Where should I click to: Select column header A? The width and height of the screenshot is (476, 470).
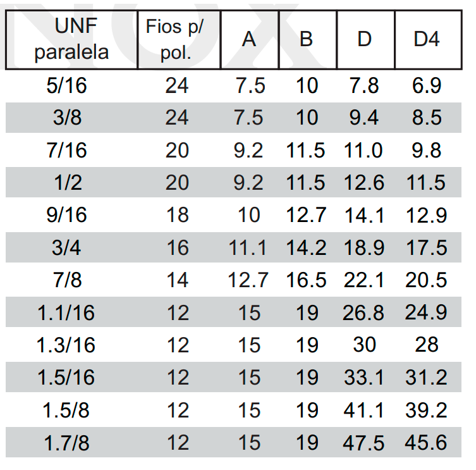[250, 39]
